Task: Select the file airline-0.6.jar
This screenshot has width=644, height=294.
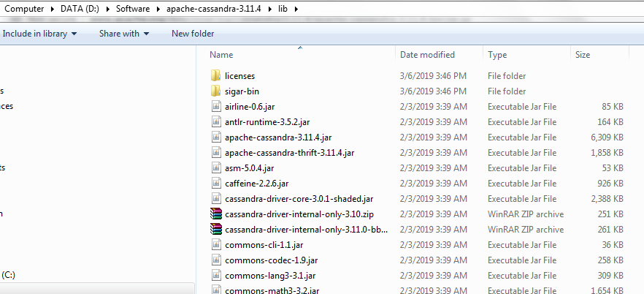Action: click(250, 107)
